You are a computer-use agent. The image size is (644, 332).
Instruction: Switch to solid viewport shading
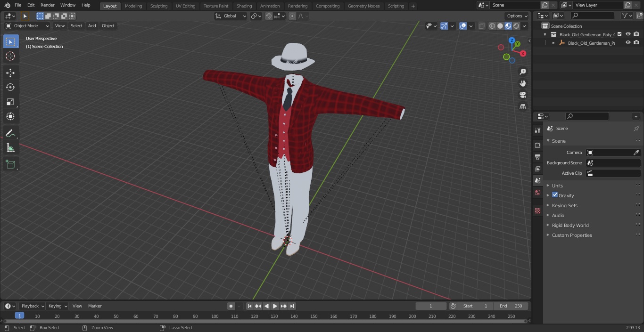[x=500, y=26]
